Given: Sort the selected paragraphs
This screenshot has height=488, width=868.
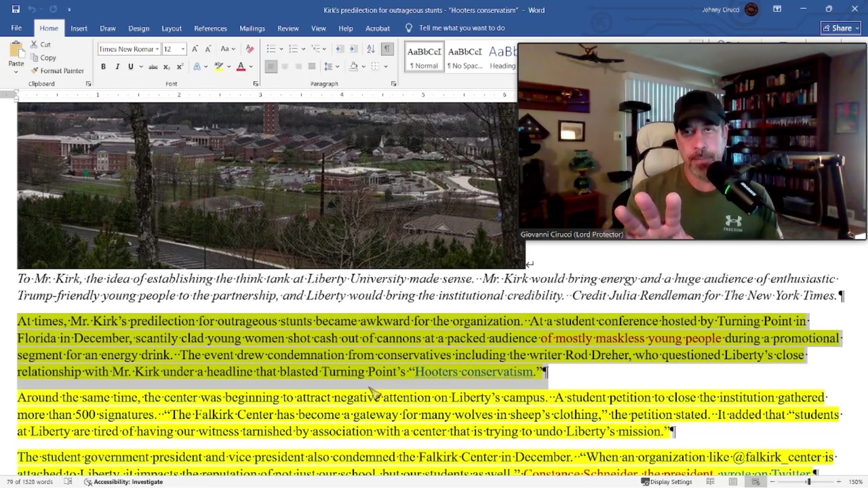Looking at the screenshot, I should point(370,49).
